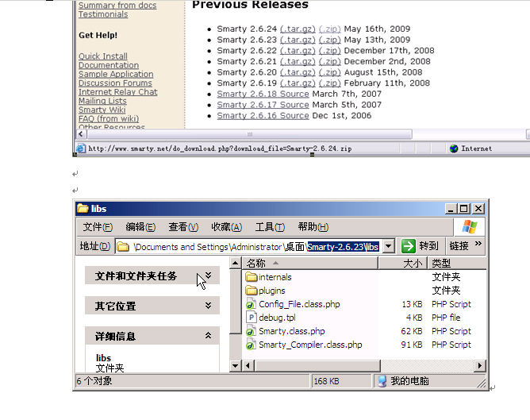Click file list horizontal scroll left arrow
The height and width of the screenshot is (420, 530).
[x=248, y=365]
